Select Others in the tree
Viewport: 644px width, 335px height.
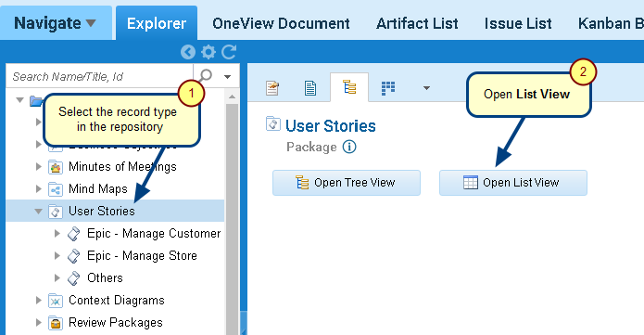pyautogui.click(x=105, y=277)
